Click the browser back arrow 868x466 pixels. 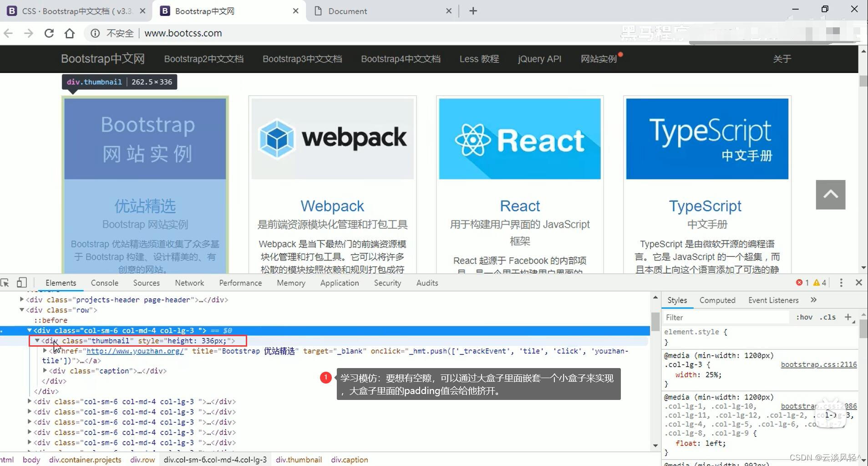(8, 33)
